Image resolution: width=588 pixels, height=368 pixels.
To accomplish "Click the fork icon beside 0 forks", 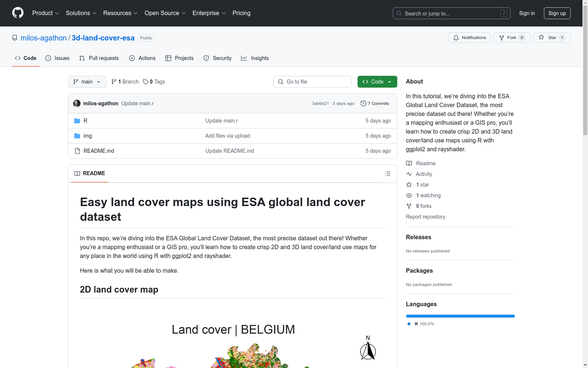I will pyautogui.click(x=409, y=206).
